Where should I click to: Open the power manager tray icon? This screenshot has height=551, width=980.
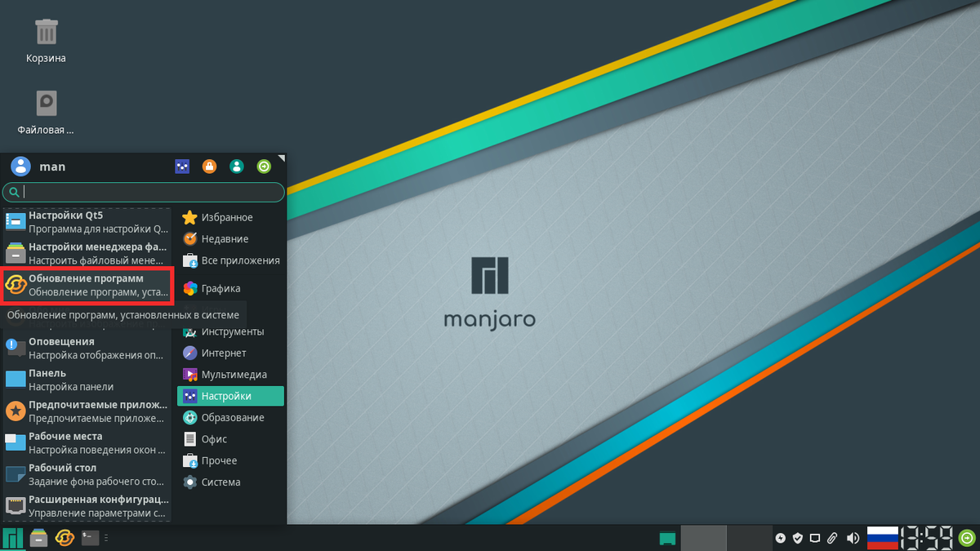coord(781,538)
